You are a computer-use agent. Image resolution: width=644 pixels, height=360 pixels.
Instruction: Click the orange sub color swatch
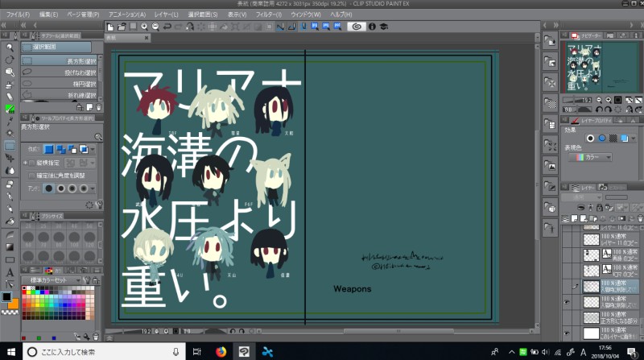point(14,304)
